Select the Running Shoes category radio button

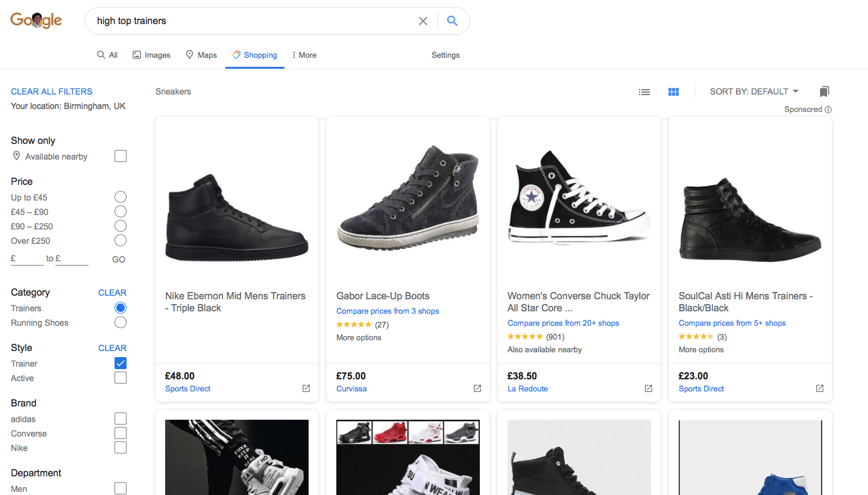pos(121,322)
